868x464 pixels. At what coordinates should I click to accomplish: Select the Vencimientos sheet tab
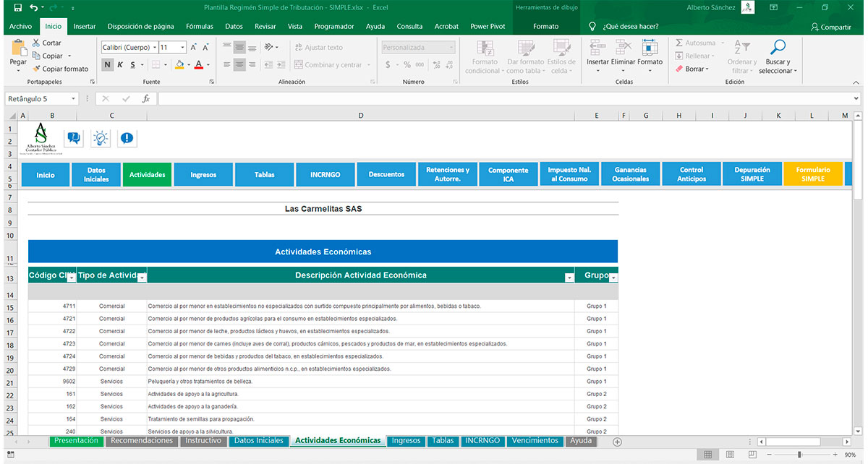[535, 441]
